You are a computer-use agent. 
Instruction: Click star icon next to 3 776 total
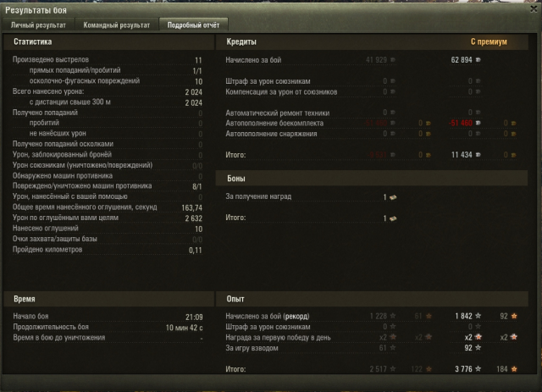(478, 369)
